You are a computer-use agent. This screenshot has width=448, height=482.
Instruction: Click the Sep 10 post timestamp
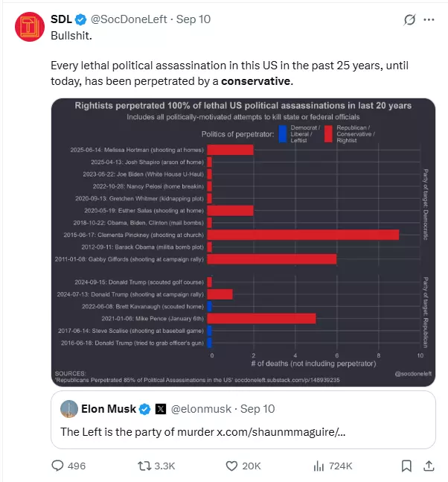pos(193,19)
